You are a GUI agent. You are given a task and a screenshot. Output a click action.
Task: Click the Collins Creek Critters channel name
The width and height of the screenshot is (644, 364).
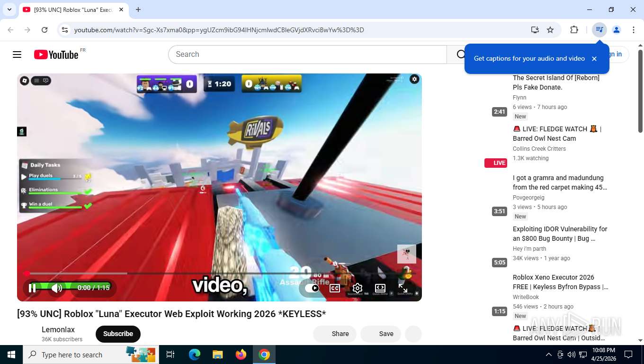pyautogui.click(x=539, y=149)
